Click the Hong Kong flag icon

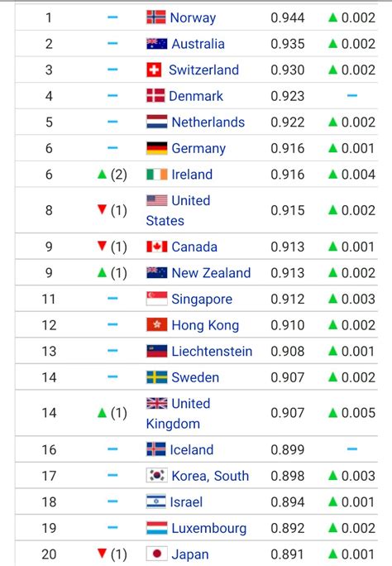157,325
